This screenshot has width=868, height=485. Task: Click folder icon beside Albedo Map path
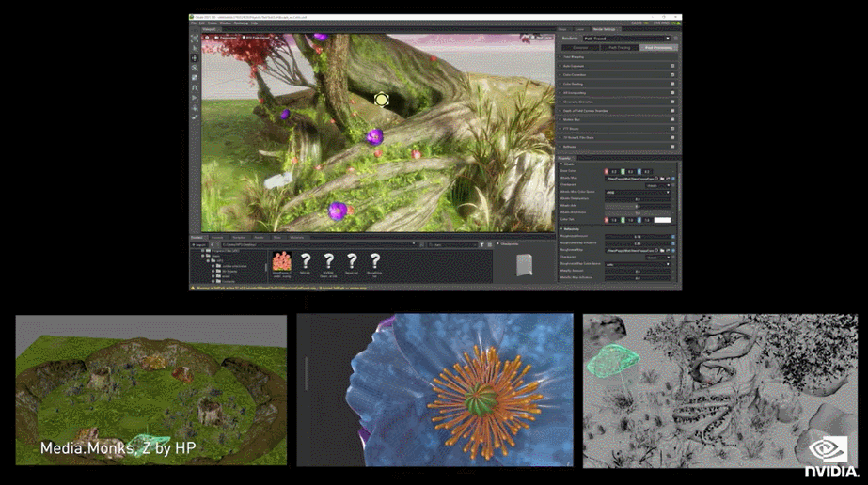[661, 178]
